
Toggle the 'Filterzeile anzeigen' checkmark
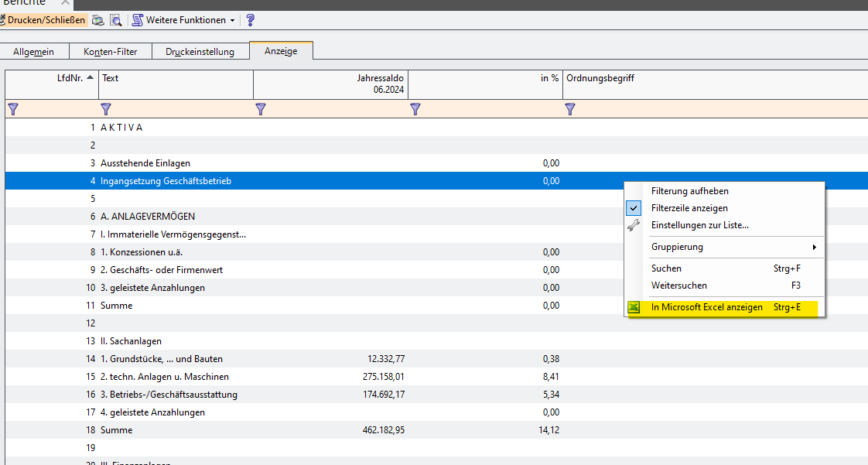point(634,208)
